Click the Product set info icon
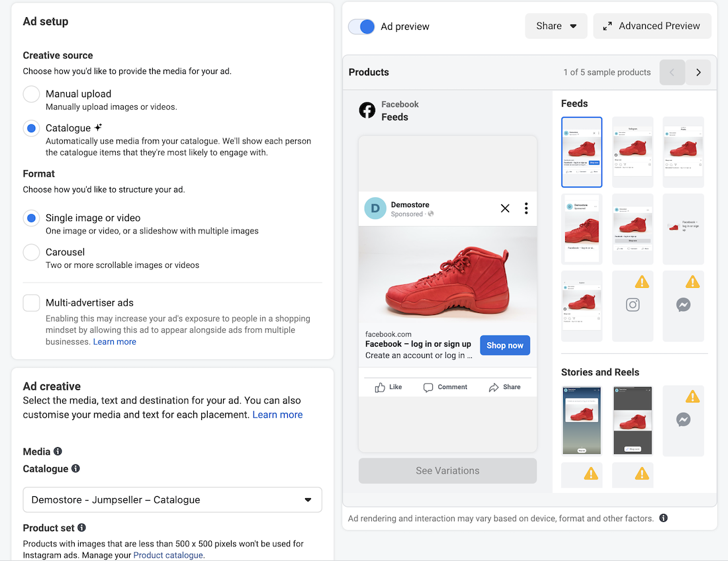Viewport: 728px width, 561px height. (x=81, y=527)
